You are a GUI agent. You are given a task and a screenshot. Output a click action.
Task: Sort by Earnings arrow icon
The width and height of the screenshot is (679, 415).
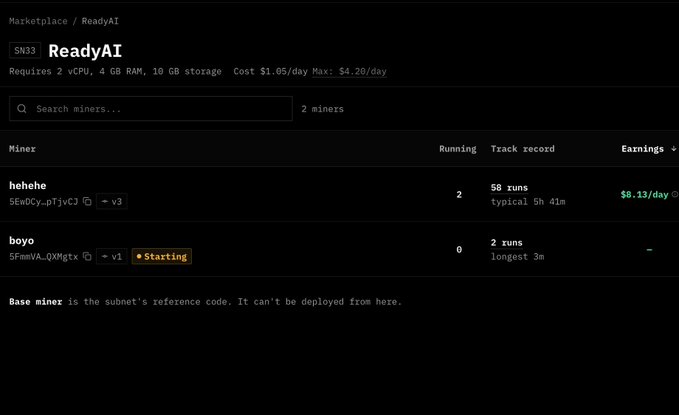click(x=673, y=149)
